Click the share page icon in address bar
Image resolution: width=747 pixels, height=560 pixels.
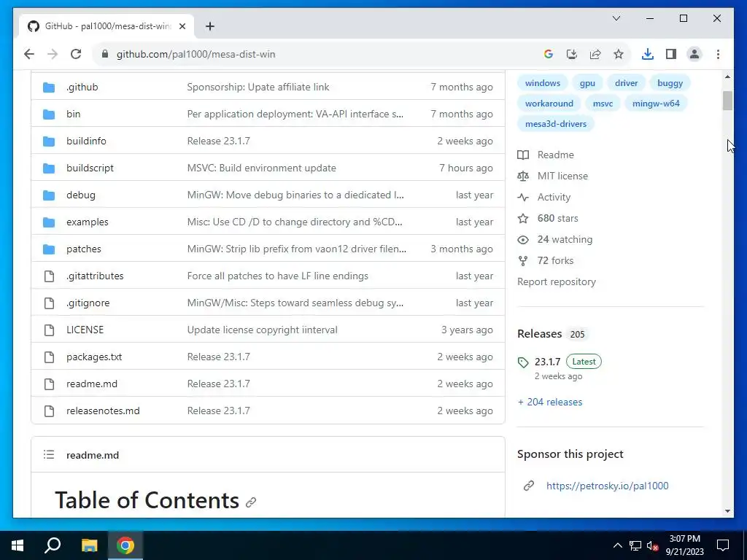(x=595, y=54)
